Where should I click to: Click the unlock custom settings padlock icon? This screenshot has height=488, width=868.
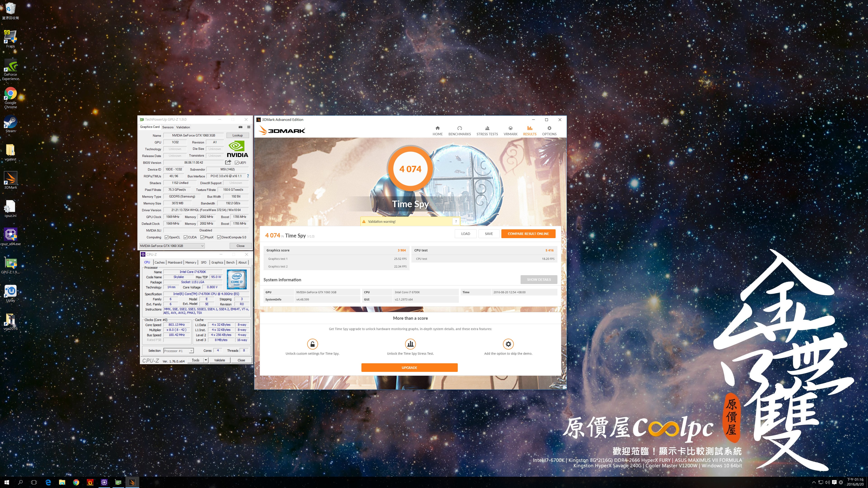312,344
